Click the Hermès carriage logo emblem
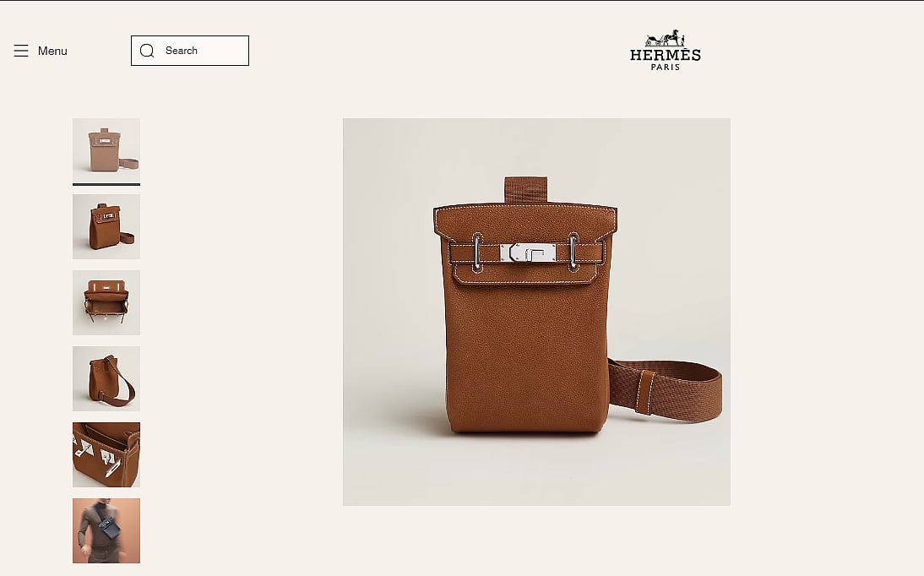This screenshot has height=576, width=924. click(666, 38)
